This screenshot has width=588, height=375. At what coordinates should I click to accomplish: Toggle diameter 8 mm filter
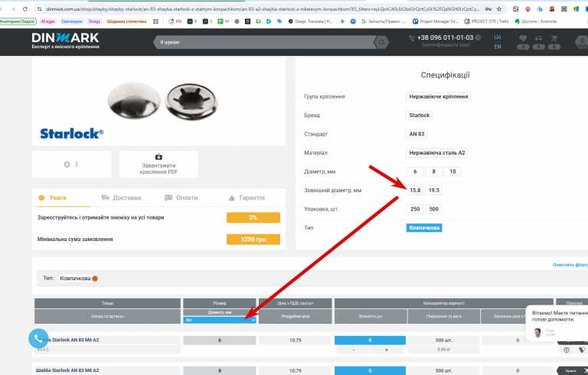click(433, 171)
